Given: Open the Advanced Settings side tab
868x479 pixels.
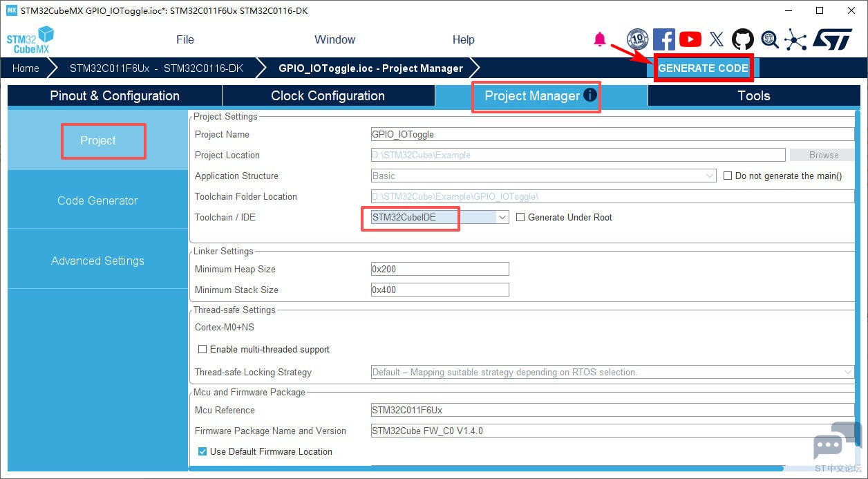Looking at the screenshot, I should [97, 261].
